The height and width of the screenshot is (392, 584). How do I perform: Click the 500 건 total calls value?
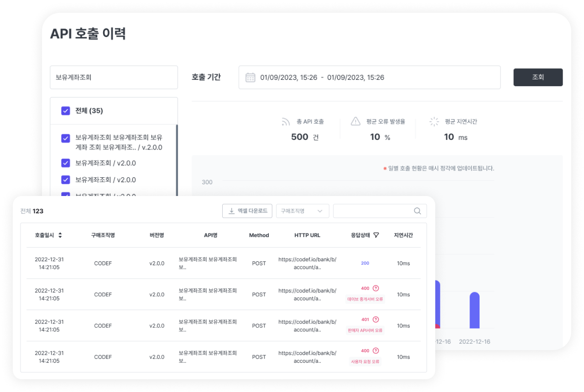(x=305, y=137)
